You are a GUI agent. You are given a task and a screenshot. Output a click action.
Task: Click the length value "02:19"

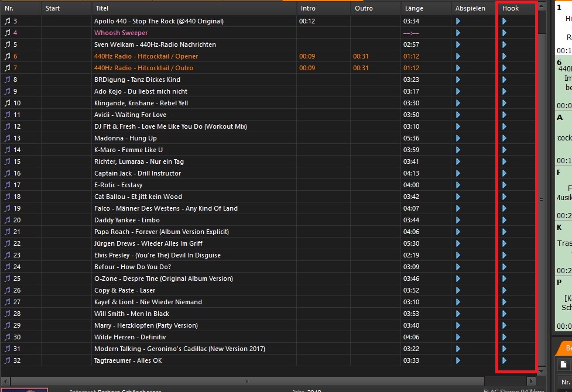[411, 255]
